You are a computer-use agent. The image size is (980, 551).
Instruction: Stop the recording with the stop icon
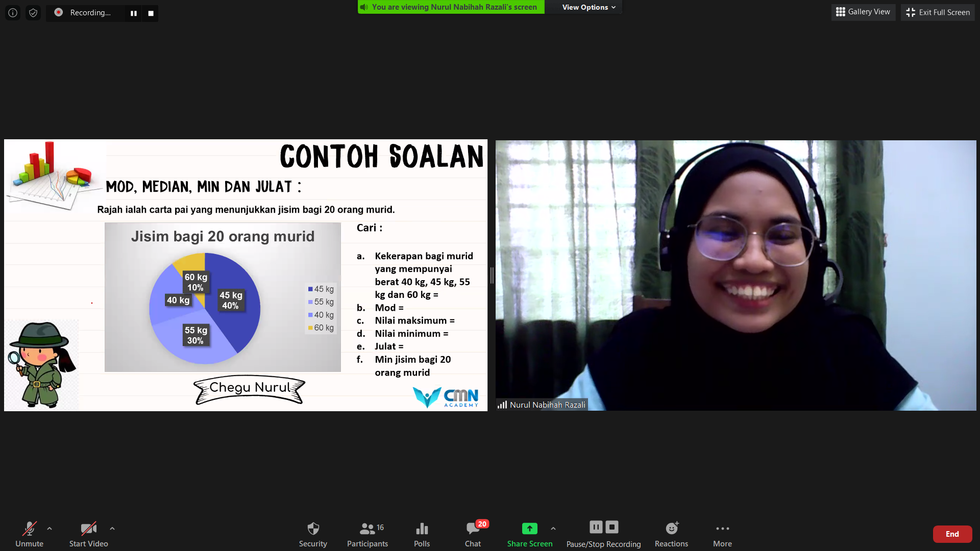click(150, 13)
